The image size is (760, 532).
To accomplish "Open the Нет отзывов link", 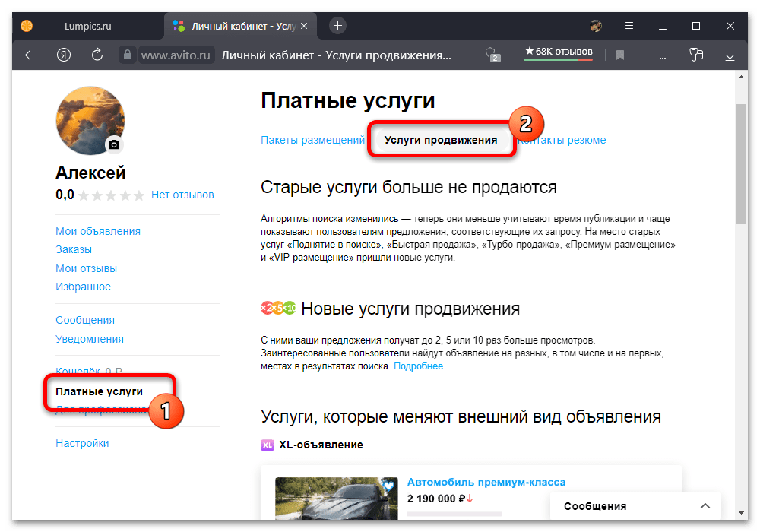I will click(182, 195).
